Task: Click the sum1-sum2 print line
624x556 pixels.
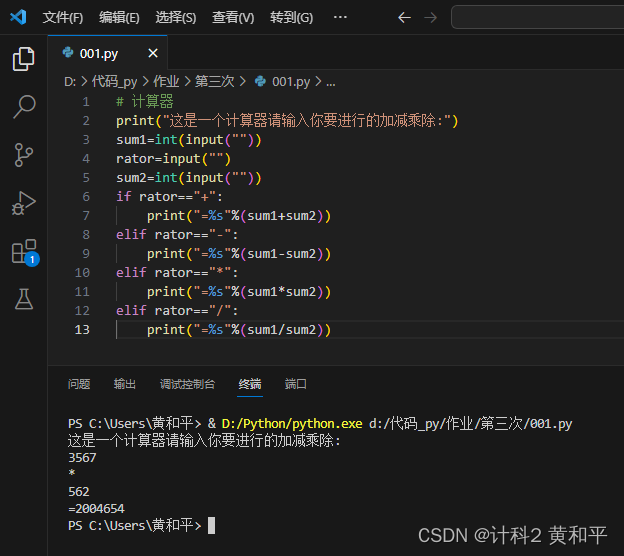Action: [x=239, y=254]
